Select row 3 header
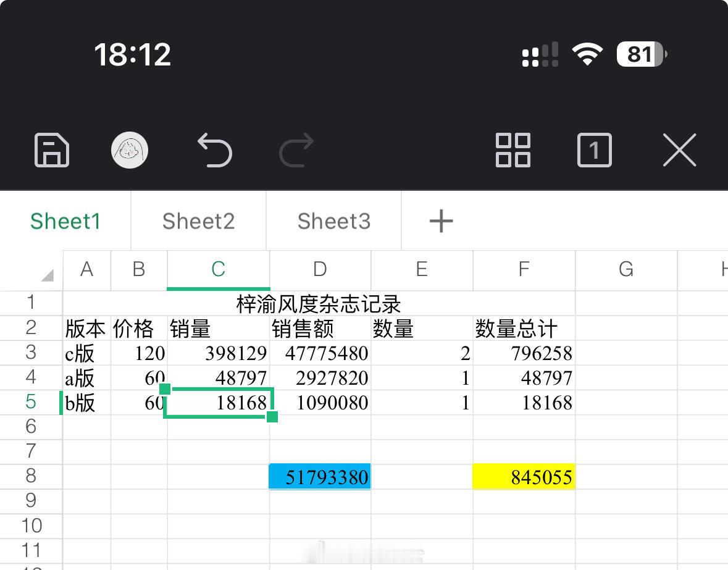 pyautogui.click(x=31, y=352)
